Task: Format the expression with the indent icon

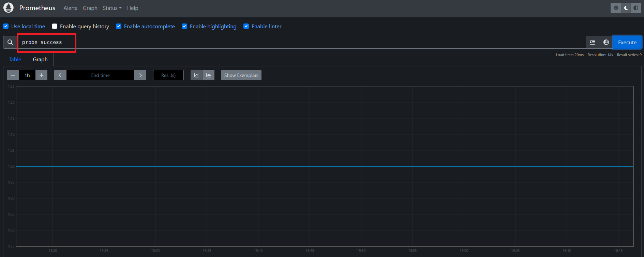Action: 593,42
